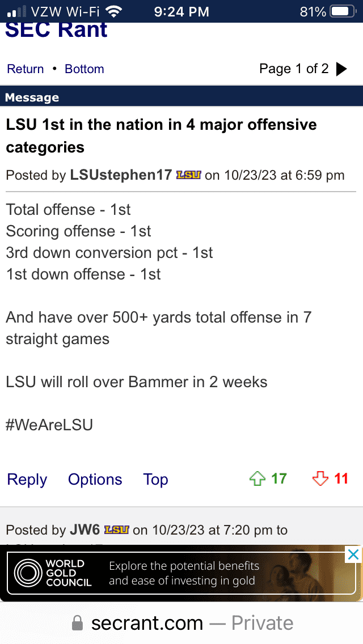
Task: Tap the lock icon in address bar
Action: pyautogui.click(x=77, y=624)
